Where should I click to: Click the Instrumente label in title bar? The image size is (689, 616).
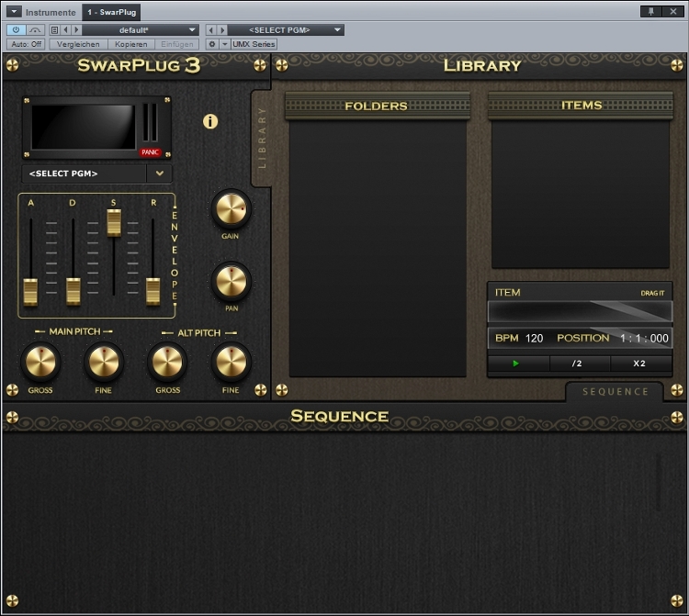click(x=51, y=12)
